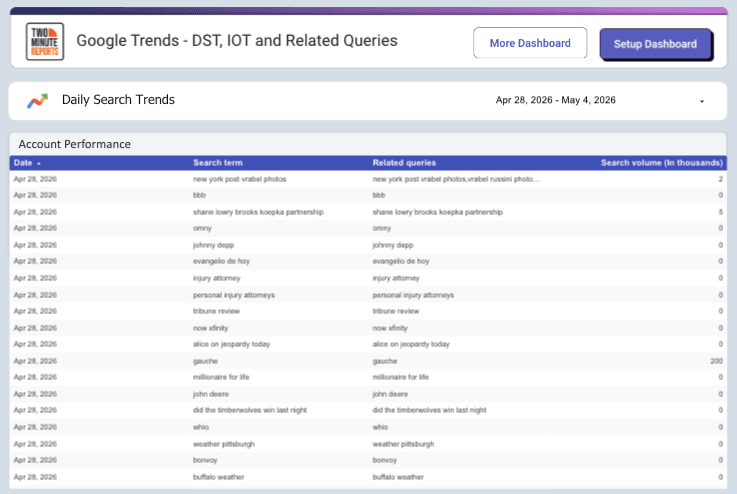Select search term 'injury attorney'
737x494 pixels.
tap(217, 278)
